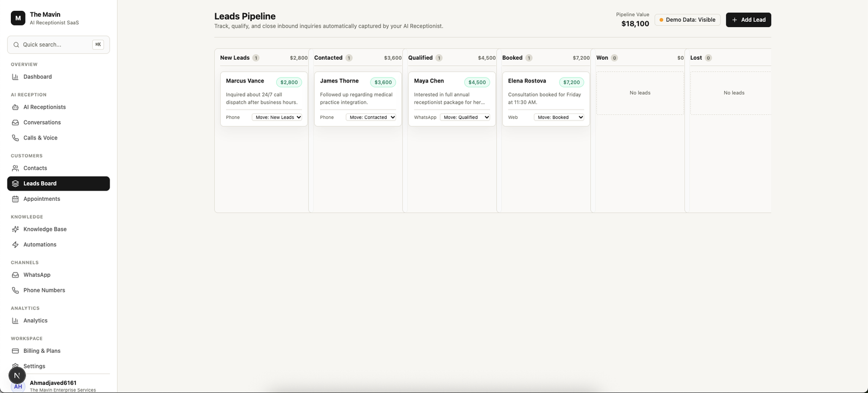
Task: Click the $4,500 badge on Maya Chen
Action: [477, 83]
